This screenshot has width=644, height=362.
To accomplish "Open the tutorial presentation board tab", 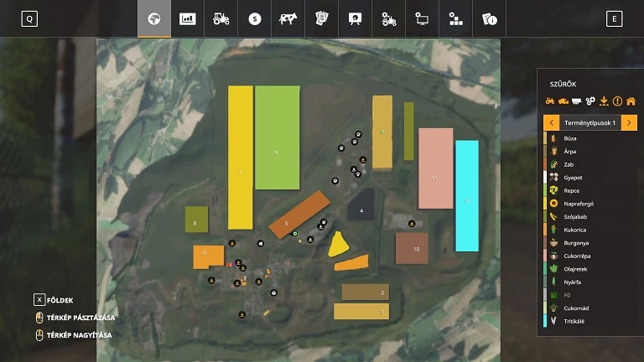I will coord(356,18).
